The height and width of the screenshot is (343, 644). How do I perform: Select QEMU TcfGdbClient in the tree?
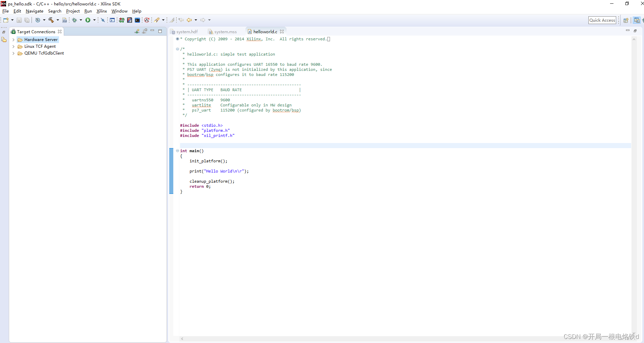(44, 53)
